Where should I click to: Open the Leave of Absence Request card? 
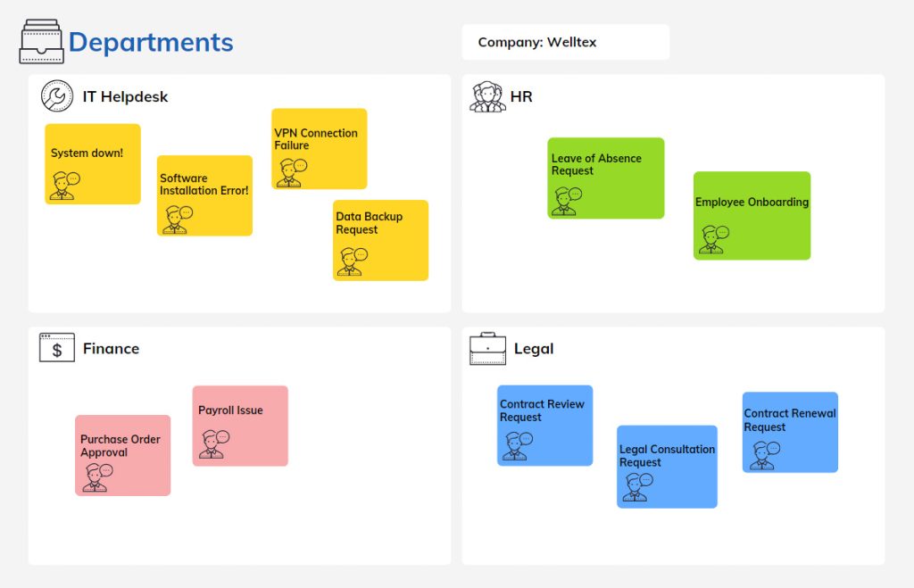coord(606,178)
